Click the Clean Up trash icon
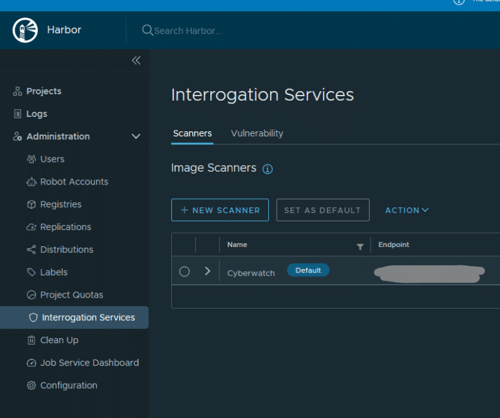Viewport: 500px width, 418px height. pyautogui.click(x=31, y=340)
